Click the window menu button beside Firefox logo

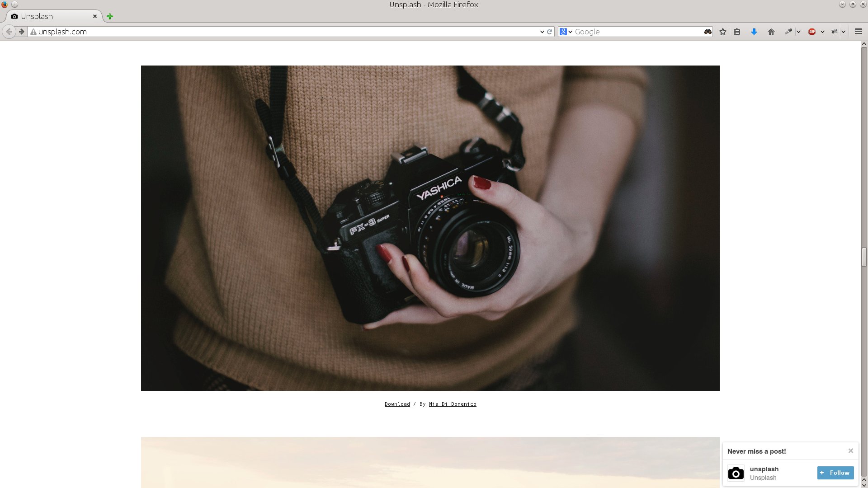tap(14, 5)
